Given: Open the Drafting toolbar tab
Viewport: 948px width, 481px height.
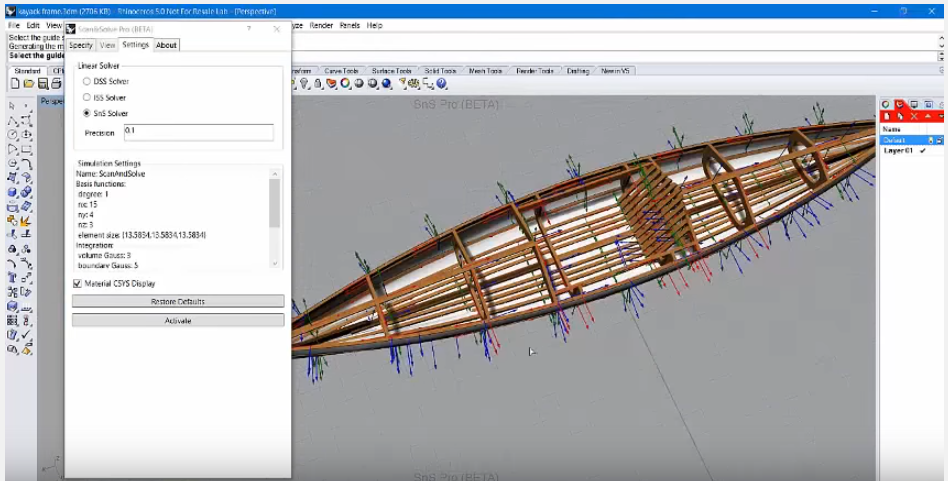Looking at the screenshot, I should coord(577,71).
